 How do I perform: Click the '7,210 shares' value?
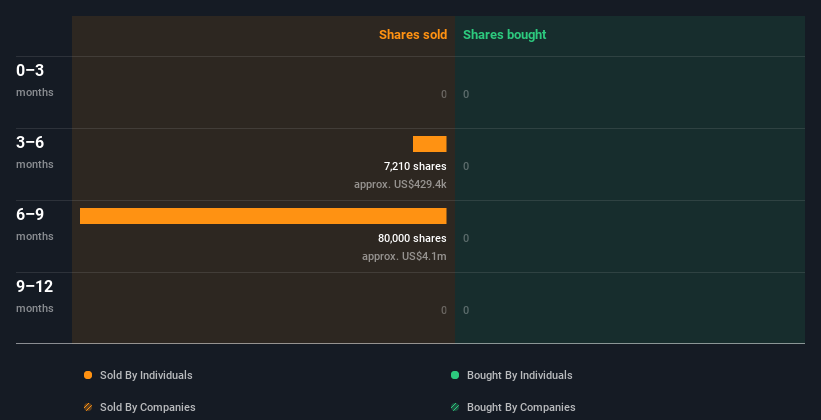415,167
